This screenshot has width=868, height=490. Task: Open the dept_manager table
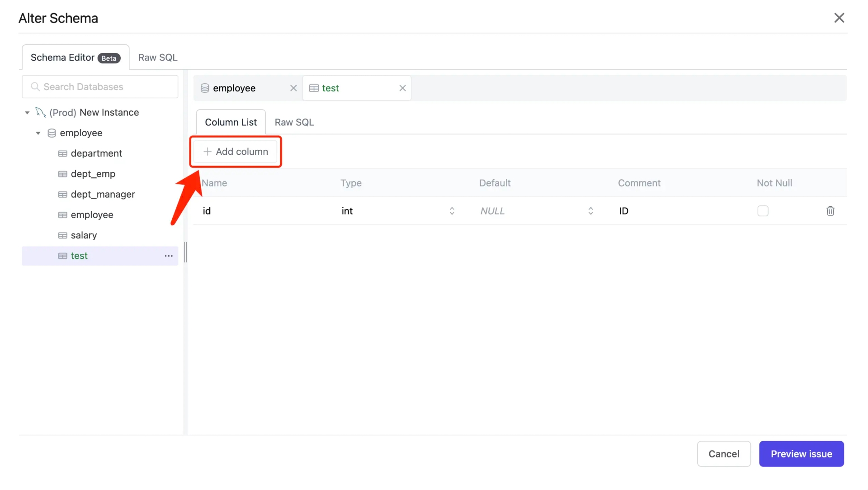click(x=103, y=194)
